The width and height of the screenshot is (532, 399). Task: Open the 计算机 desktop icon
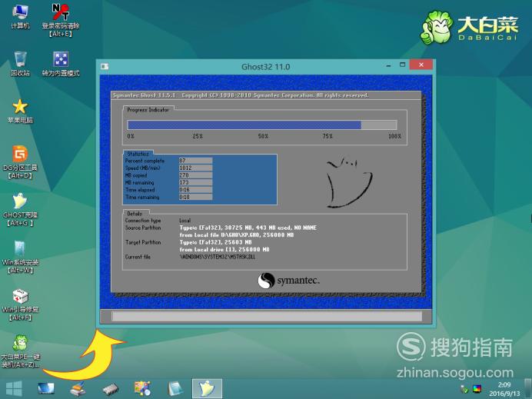20,17
